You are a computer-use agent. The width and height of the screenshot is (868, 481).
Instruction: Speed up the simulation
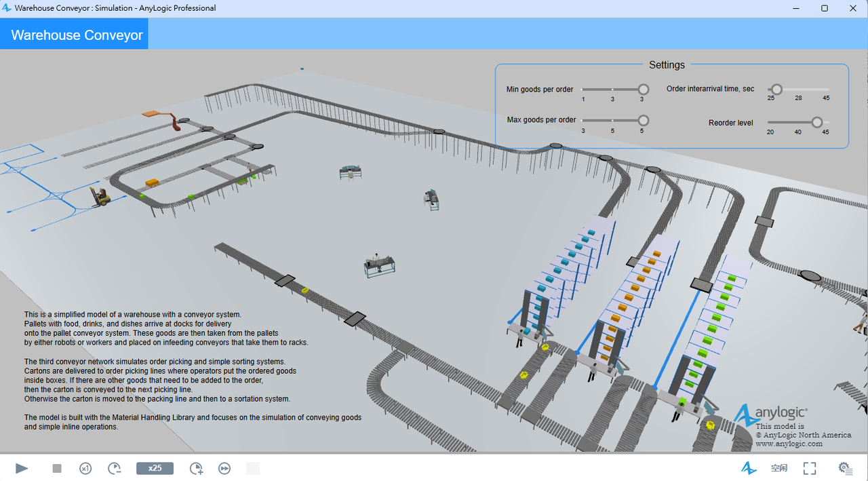[196, 468]
